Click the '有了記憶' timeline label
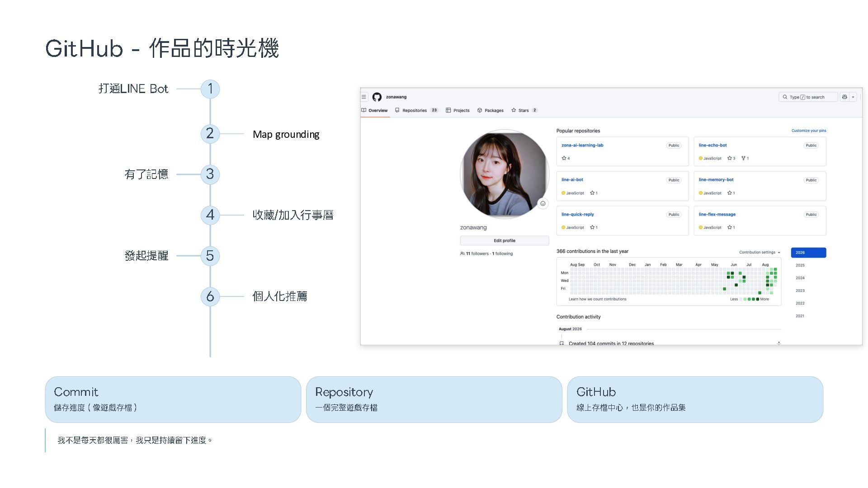Screen dimensions: 868x488 click(146, 174)
